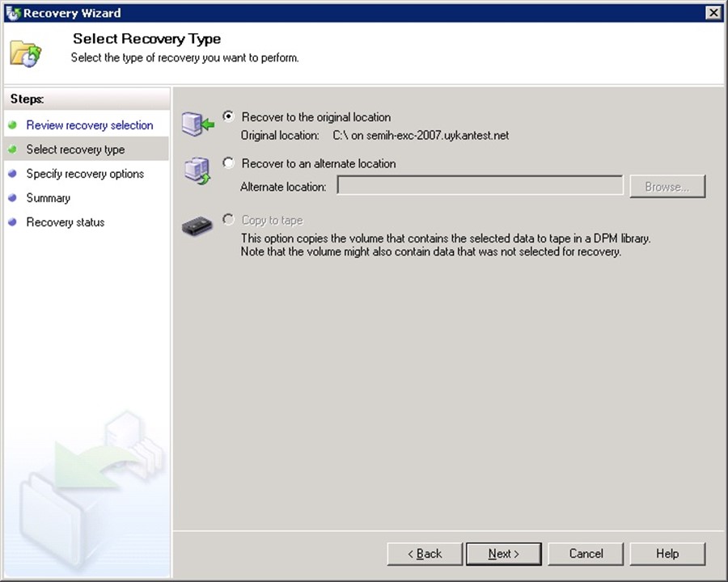The width and height of the screenshot is (728, 582).
Task: Click green bullet beside Select recovery type
Action: pos(12,150)
